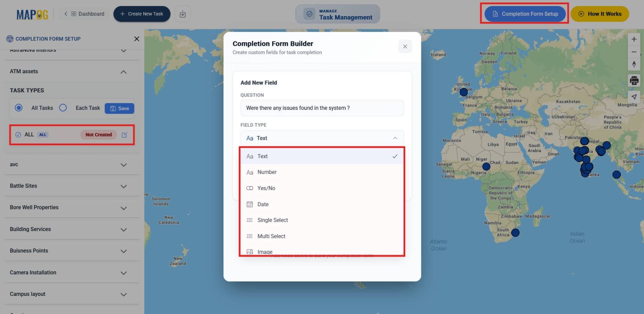Click the Not Created status badge
644x314 pixels.
(99, 135)
